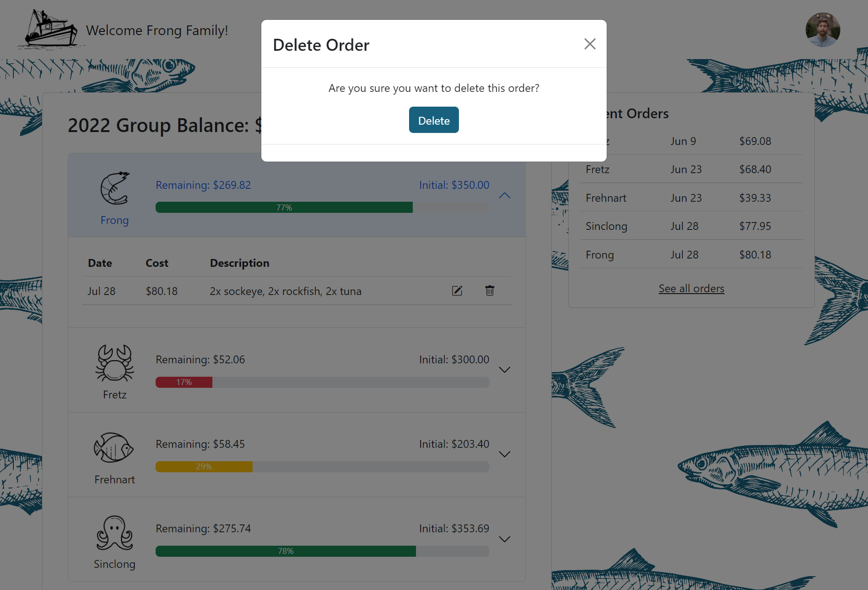Image resolution: width=868 pixels, height=590 pixels.
Task: Open the edit icon for the Jul 28 order
Action: [457, 290]
